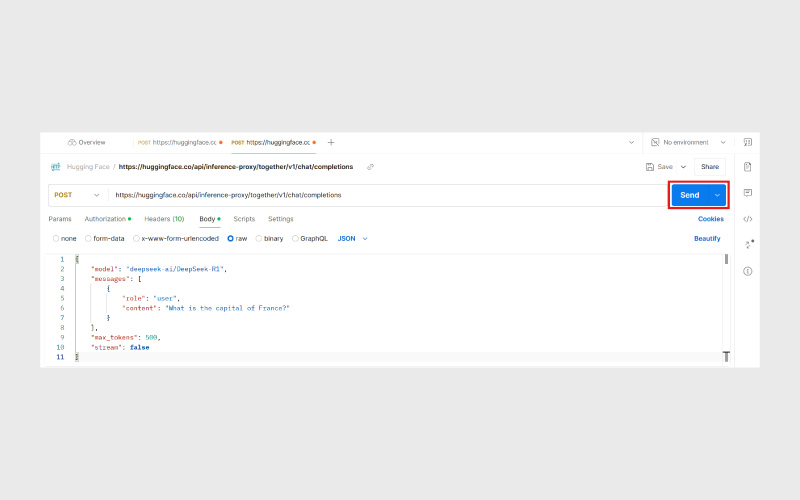
Task: Click the Save disk icon
Action: pyautogui.click(x=651, y=167)
